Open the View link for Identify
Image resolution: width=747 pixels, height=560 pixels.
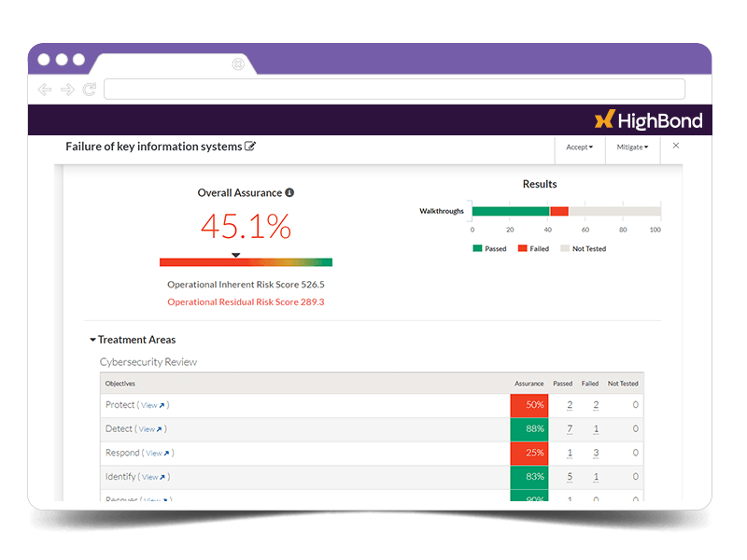pyautogui.click(x=153, y=477)
